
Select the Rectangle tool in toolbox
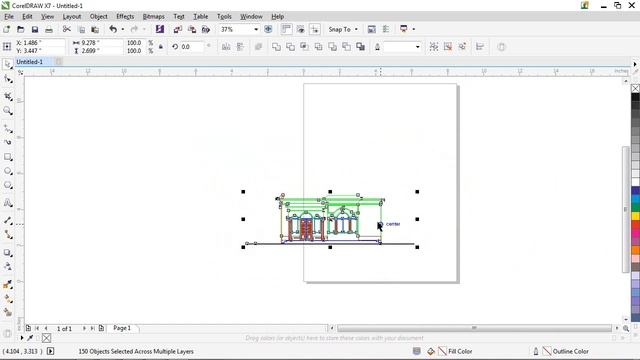click(7, 157)
